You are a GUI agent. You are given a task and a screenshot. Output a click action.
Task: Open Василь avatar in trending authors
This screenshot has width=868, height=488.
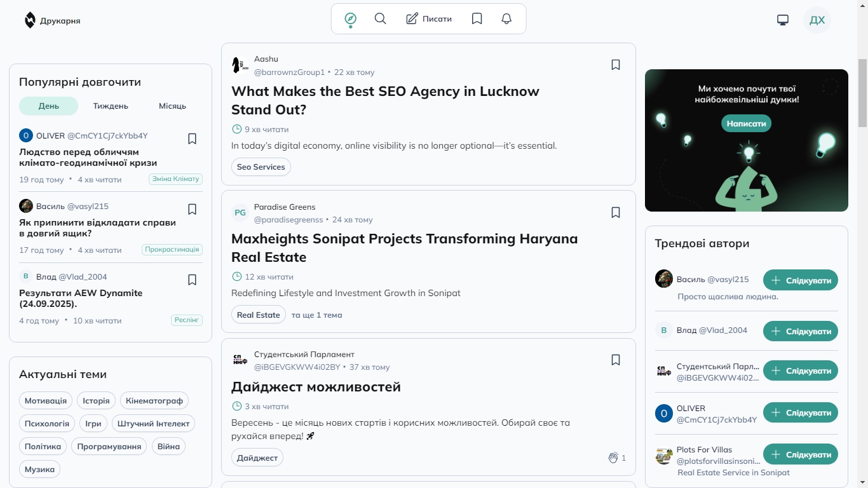click(x=664, y=278)
